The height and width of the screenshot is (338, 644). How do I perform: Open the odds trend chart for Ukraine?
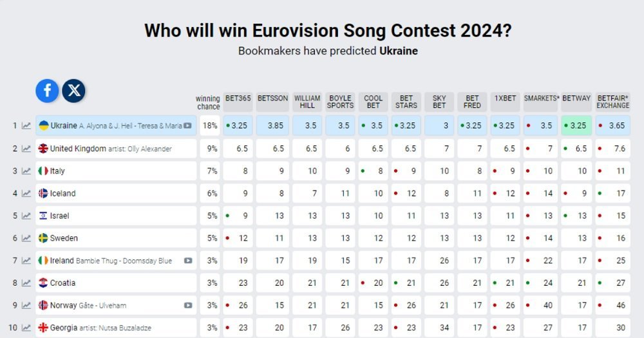pos(26,126)
